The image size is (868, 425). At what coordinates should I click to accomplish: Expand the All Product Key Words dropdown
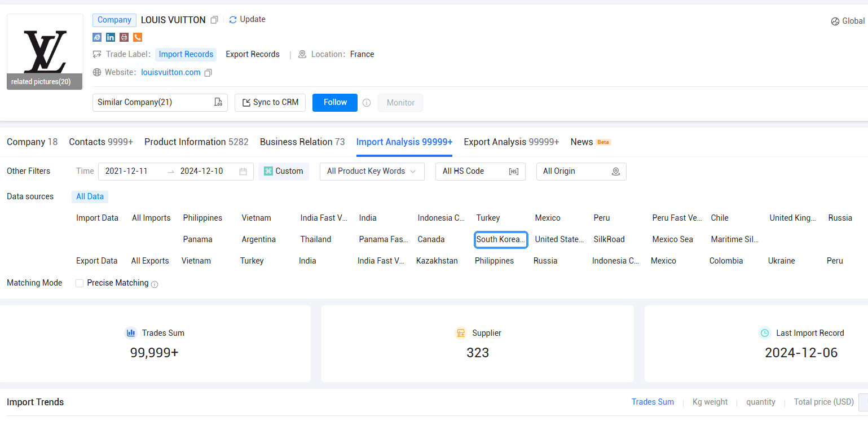pos(372,172)
